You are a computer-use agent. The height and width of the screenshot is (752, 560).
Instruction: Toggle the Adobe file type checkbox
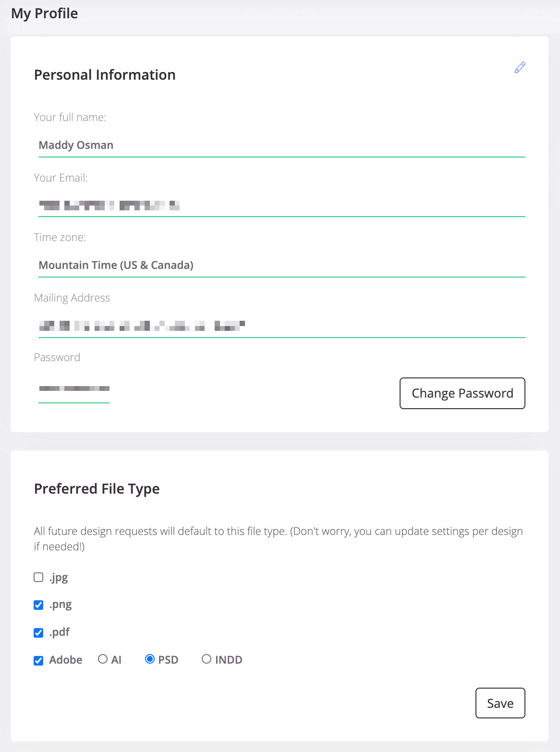click(x=38, y=660)
